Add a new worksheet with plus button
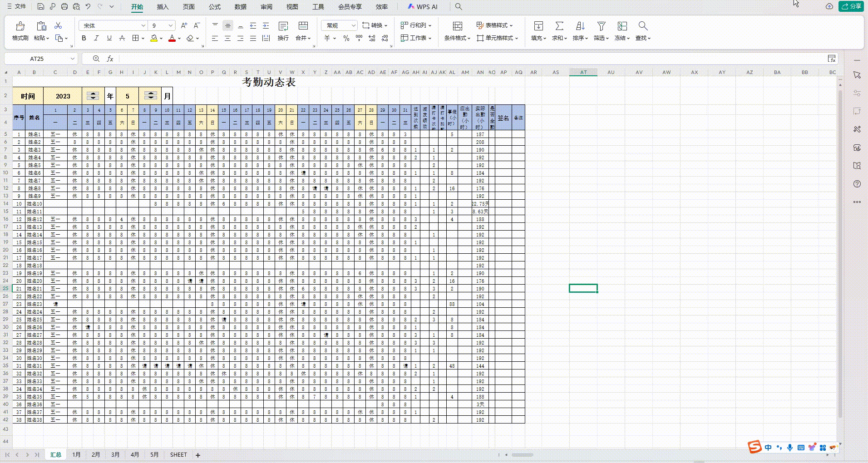The image size is (868, 463). pyautogui.click(x=197, y=454)
